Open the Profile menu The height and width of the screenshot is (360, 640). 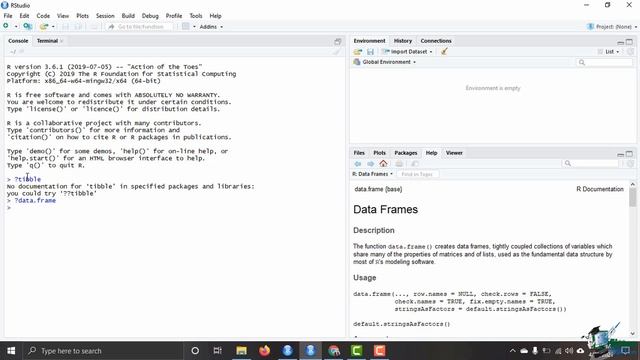coord(173,16)
